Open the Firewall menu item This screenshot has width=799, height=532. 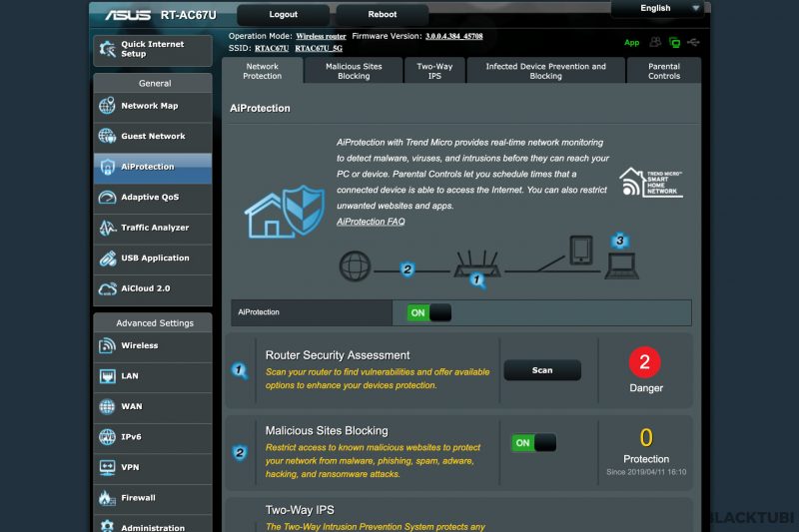(153, 498)
